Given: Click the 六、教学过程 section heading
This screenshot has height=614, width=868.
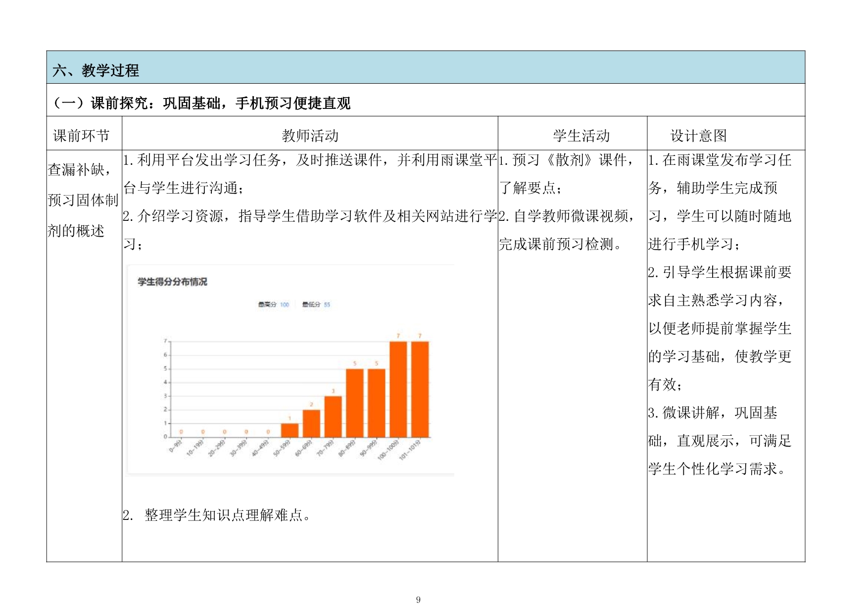Looking at the screenshot, I should (96, 70).
